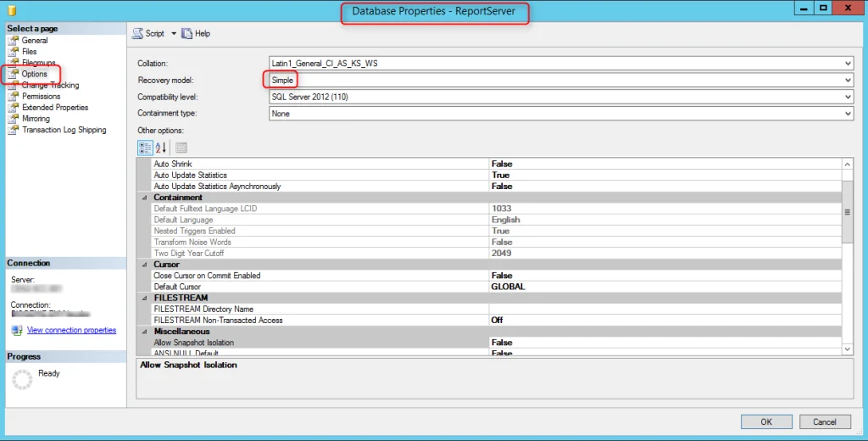Screen dimensions: 868x441
Task: Collapse the Miscellaneous category
Action: [x=144, y=332]
